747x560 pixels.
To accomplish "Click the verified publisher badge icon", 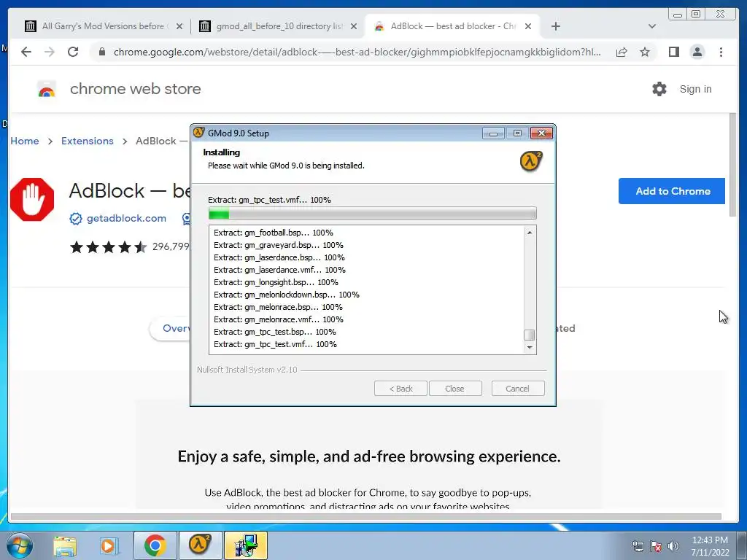I will click(76, 219).
